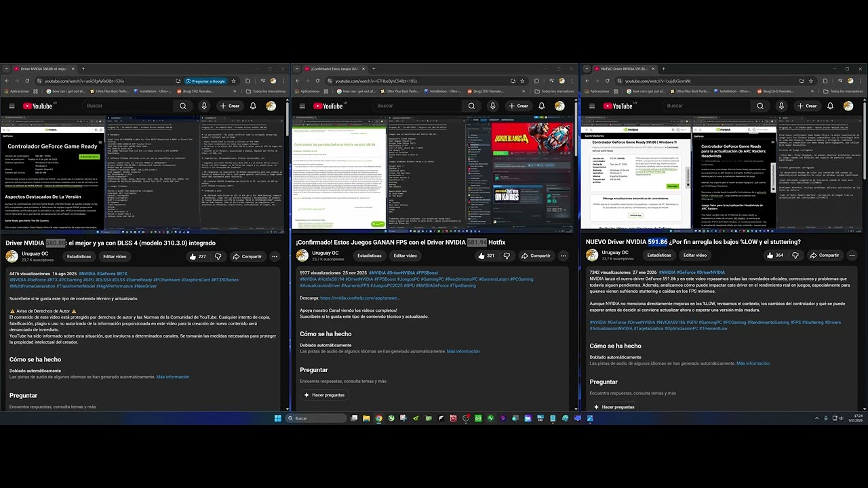The image size is (868, 488).
Task: Dislike the 581.94 Hotfix video
Action: (x=506, y=256)
